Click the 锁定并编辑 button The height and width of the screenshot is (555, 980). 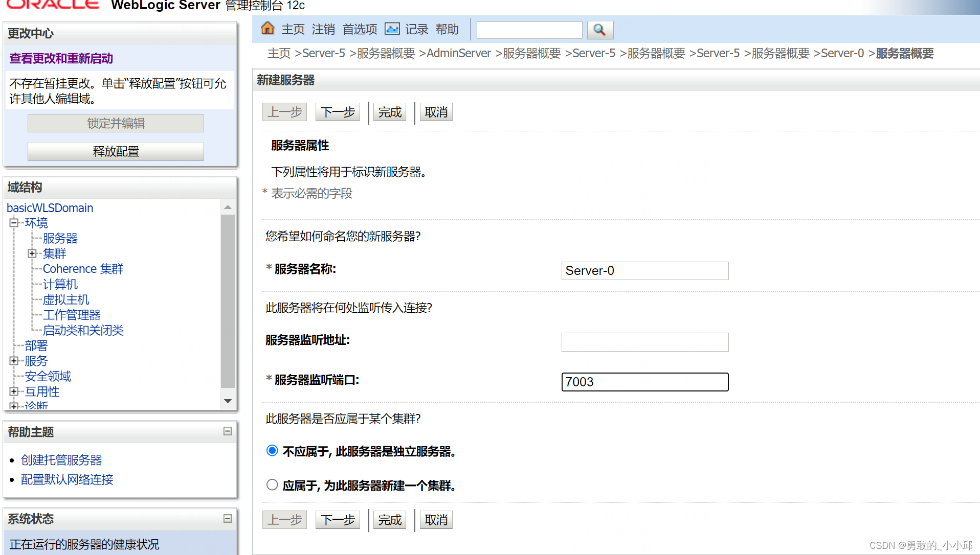116,123
